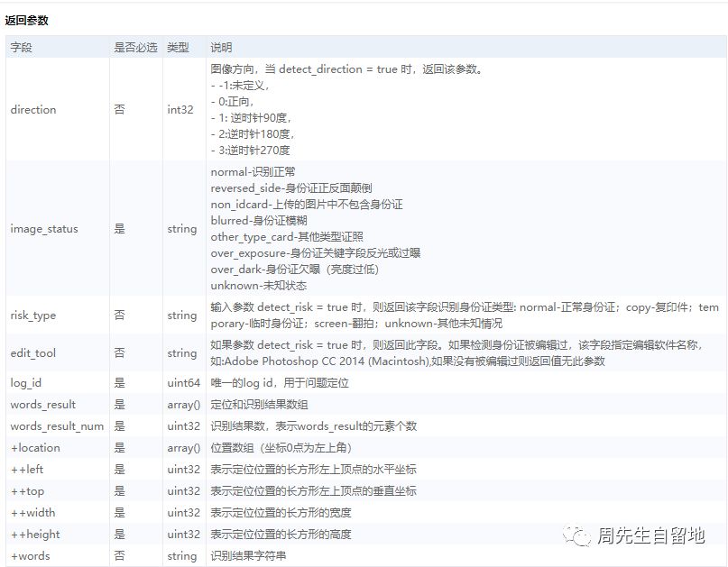Select the words_result field cell
Screen dimensions: 728x567
[42, 405]
